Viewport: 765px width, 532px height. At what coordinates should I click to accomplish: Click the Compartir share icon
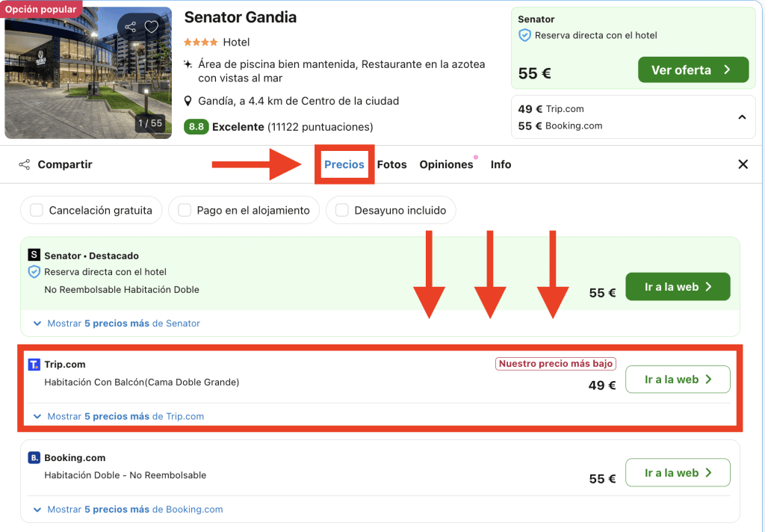click(25, 164)
